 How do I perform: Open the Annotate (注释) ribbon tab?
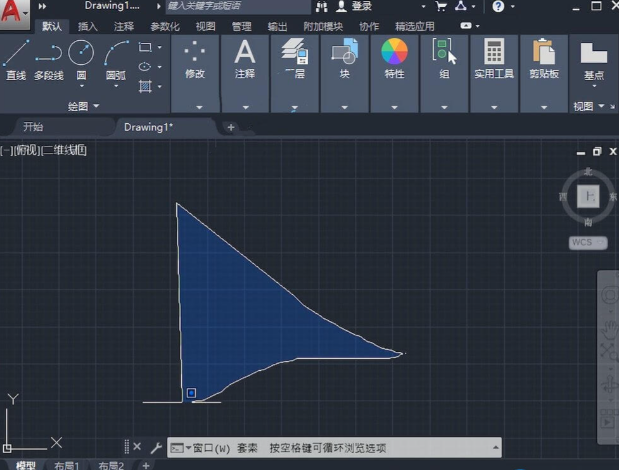point(124,26)
